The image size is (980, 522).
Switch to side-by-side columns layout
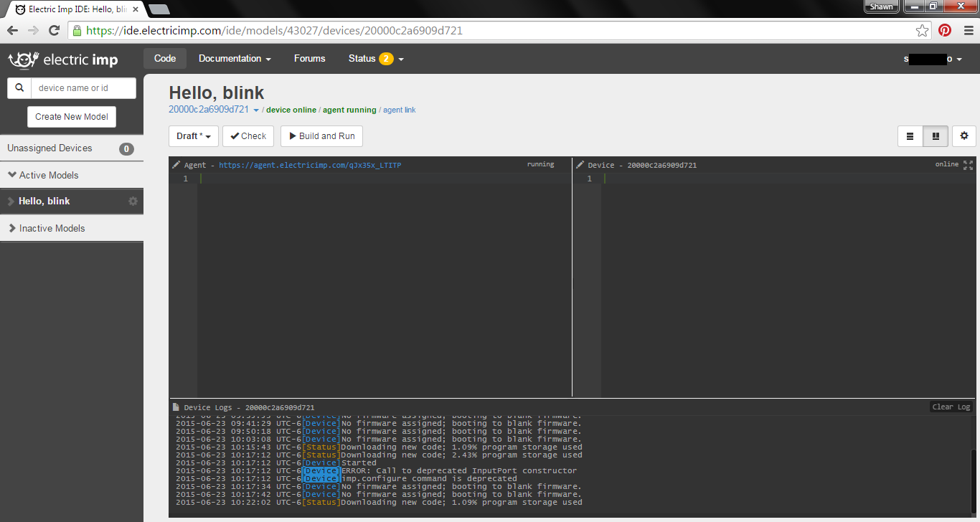[936, 136]
